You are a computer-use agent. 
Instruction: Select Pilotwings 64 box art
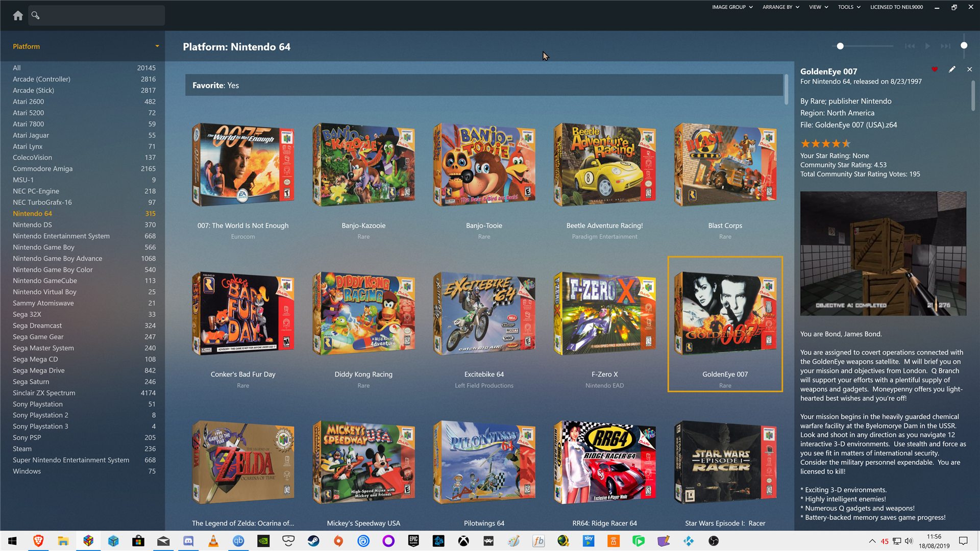coord(484,462)
